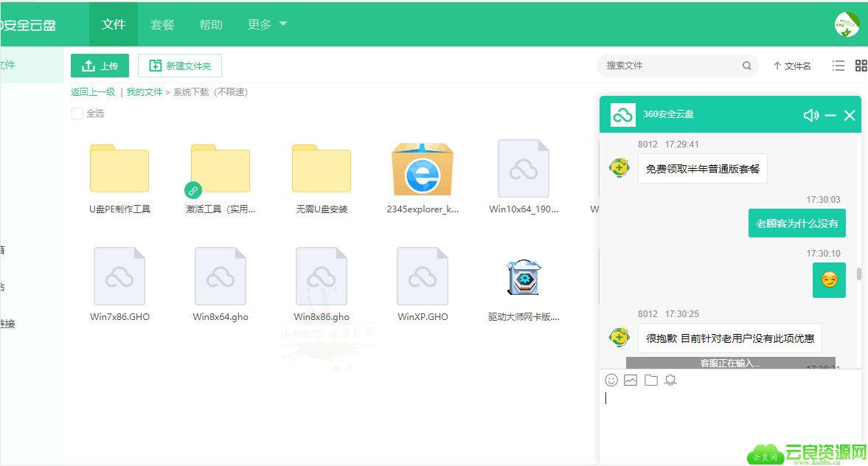Viewport: 868px width, 466px height.
Task: Minimize the 360安全云盘 chat panel
Action: 830,115
